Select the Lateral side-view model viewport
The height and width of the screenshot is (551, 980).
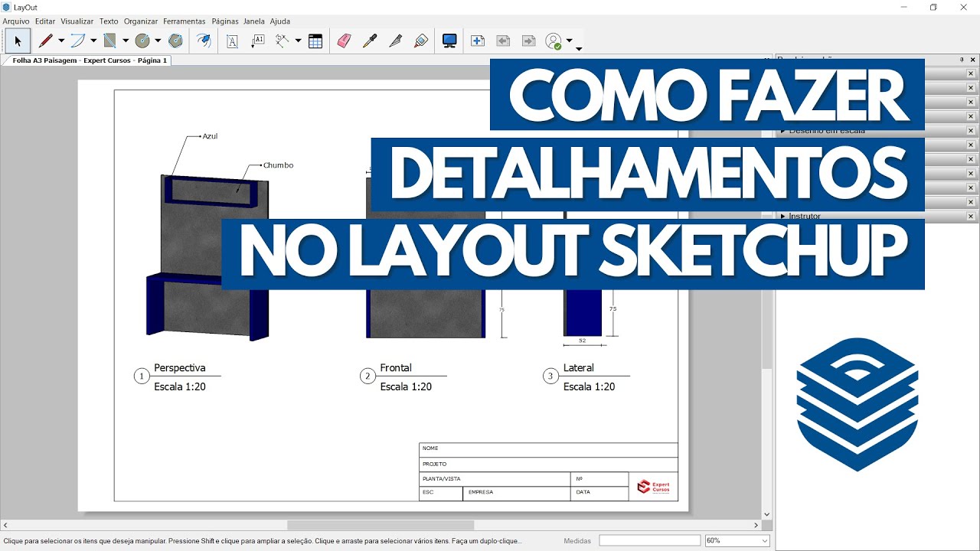coord(583,312)
